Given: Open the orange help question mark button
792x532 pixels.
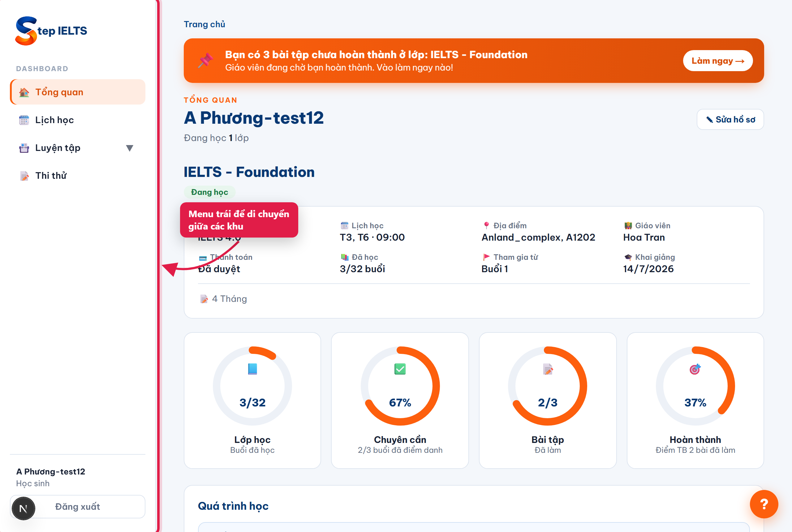Looking at the screenshot, I should 764,504.
